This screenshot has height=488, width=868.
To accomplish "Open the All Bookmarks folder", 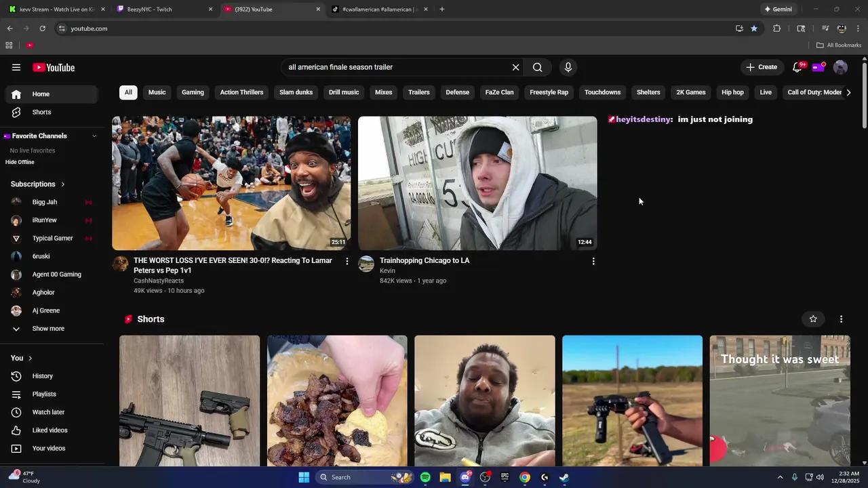I will pyautogui.click(x=839, y=45).
